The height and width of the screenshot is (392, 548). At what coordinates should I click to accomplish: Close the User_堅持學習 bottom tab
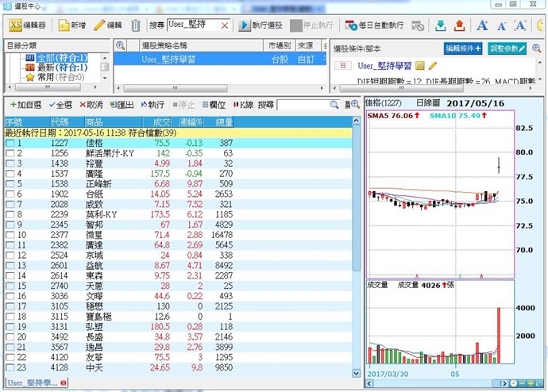pyautogui.click(x=64, y=384)
